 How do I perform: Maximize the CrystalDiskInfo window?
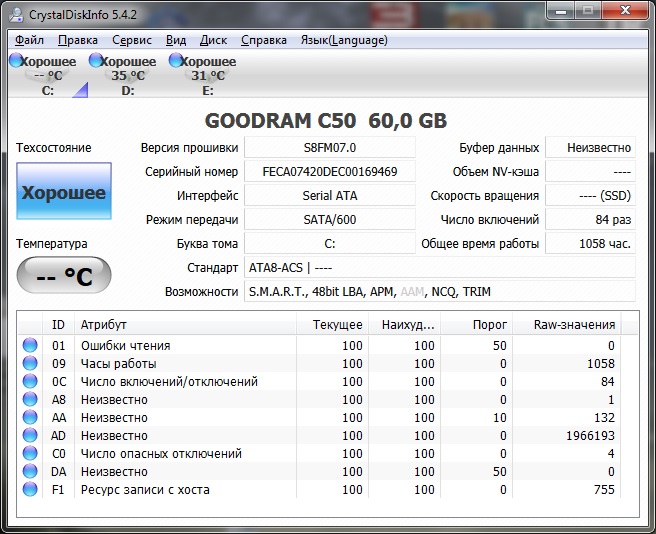point(588,11)
